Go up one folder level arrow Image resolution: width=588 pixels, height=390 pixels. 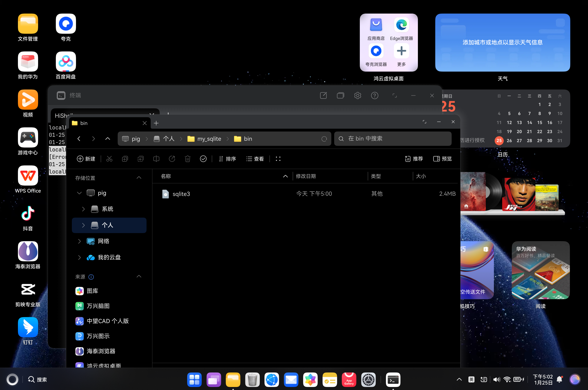click(107, 139)
